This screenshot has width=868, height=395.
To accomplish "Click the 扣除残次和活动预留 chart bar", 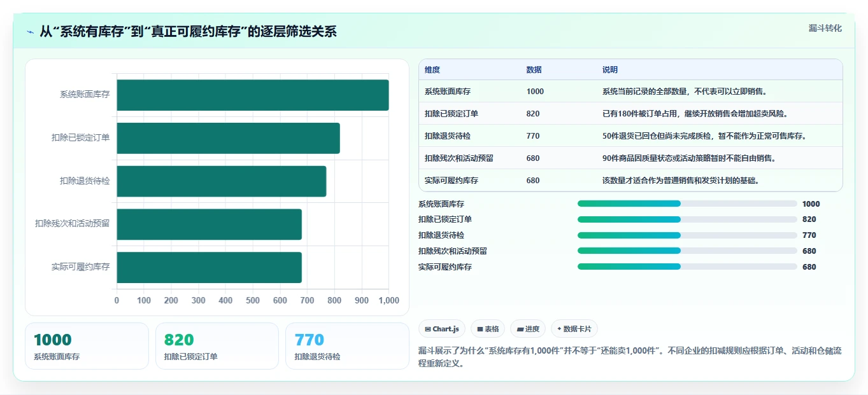I will coord(209,224).
